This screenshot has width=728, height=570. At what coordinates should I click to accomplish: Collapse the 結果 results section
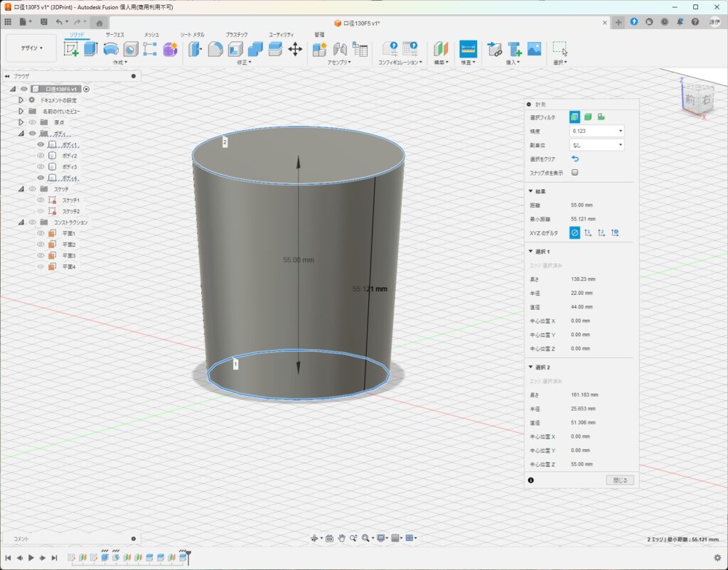point(530,191)
